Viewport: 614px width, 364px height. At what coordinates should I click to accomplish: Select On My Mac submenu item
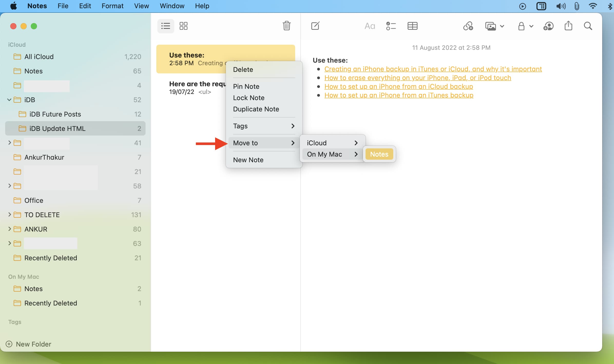coord(332,154)
